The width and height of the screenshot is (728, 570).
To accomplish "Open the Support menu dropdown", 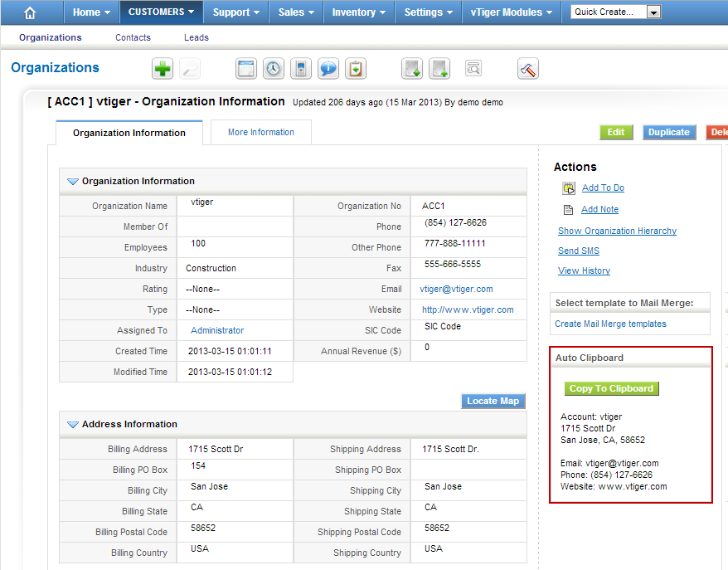I will click(x=235, y=12).
